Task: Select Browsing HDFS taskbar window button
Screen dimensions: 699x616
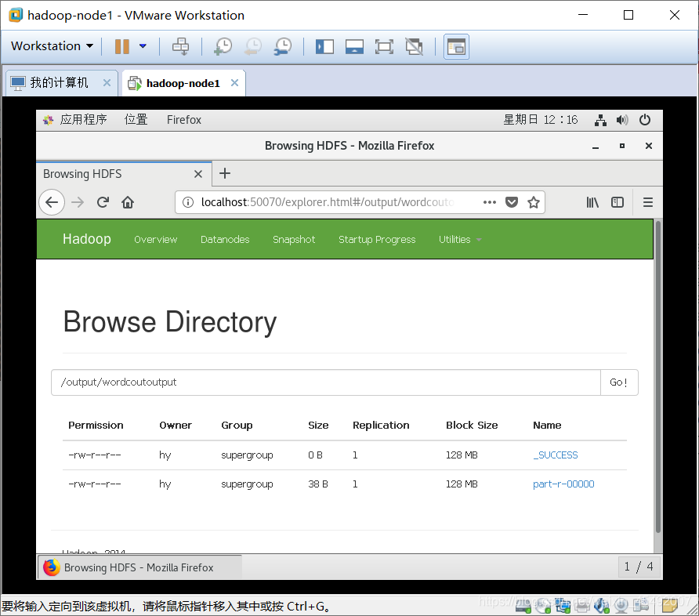Action: [140, 567]
